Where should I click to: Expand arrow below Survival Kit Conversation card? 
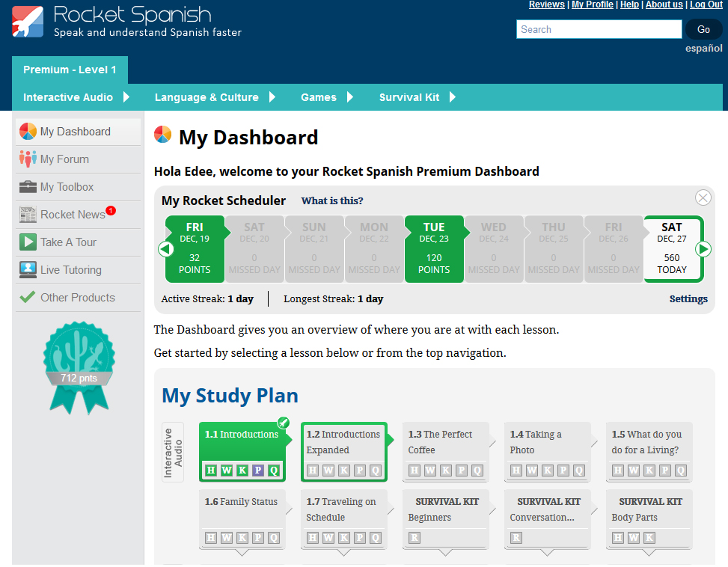(x=548, y=553)
